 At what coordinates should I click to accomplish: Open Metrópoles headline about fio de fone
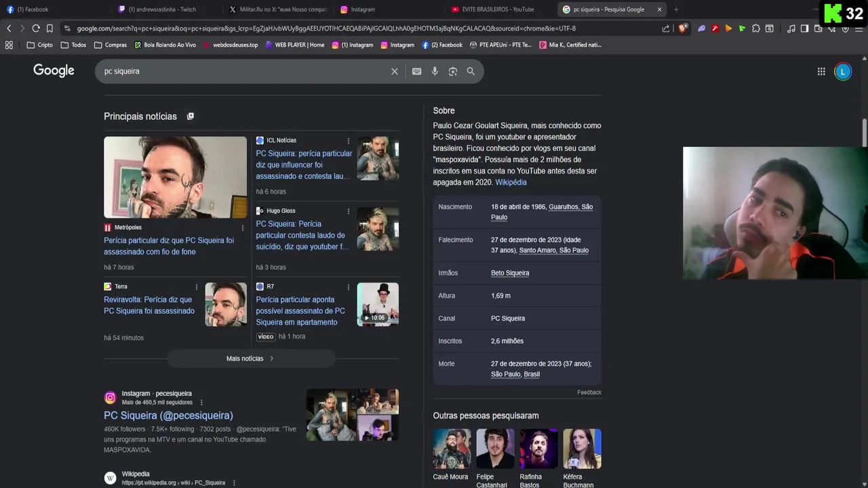click(169, 246)
